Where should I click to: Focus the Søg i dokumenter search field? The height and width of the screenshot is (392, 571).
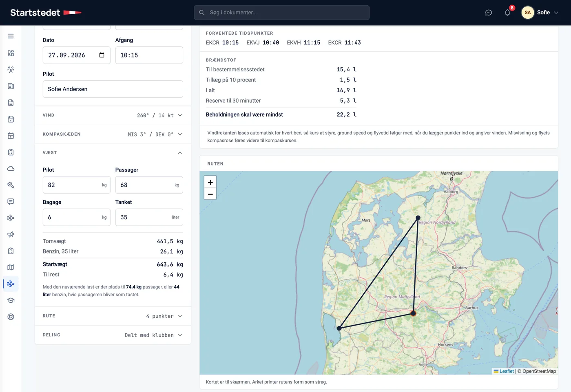282,13
